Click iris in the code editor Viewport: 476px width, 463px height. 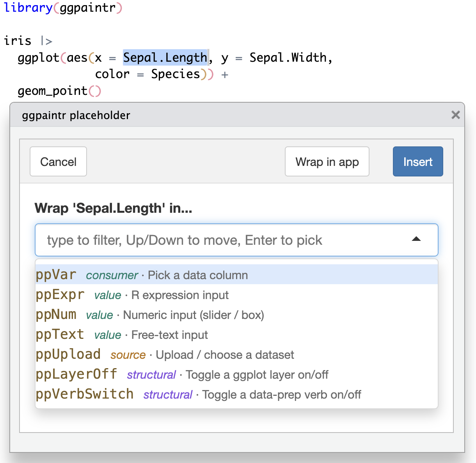[18, 41]
